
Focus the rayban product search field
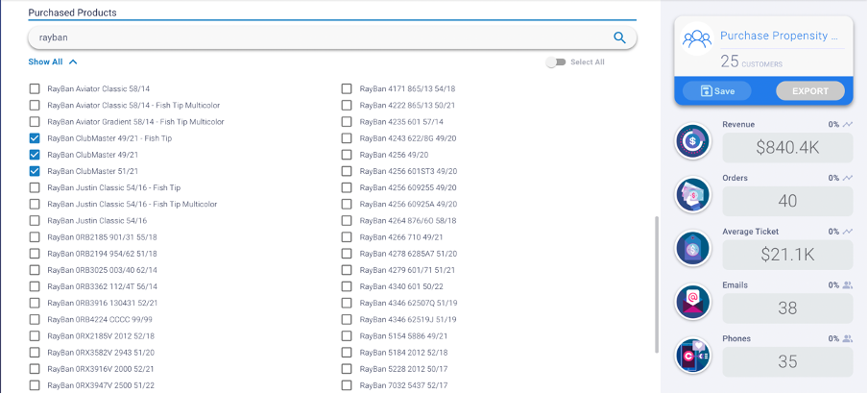coord(332,37)
